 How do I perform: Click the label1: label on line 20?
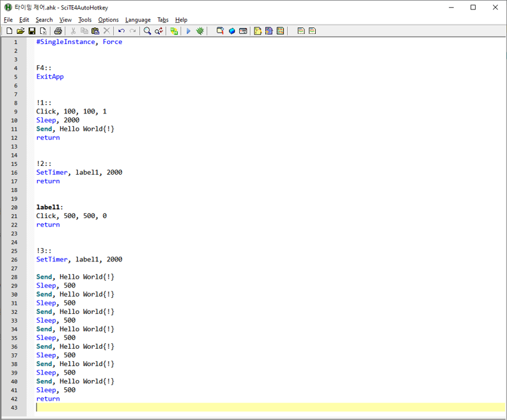(x=49, y=207)
